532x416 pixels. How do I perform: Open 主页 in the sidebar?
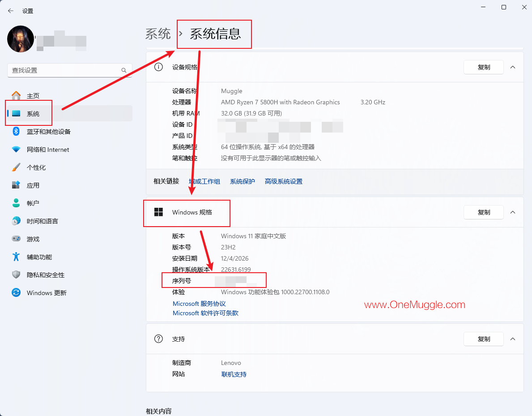[69, 96]
